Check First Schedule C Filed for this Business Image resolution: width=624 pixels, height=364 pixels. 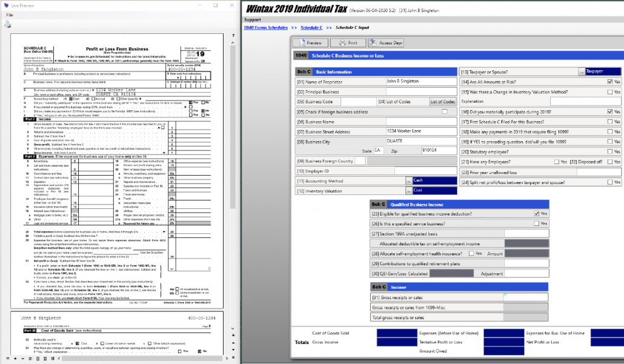[x=610, y=122]
